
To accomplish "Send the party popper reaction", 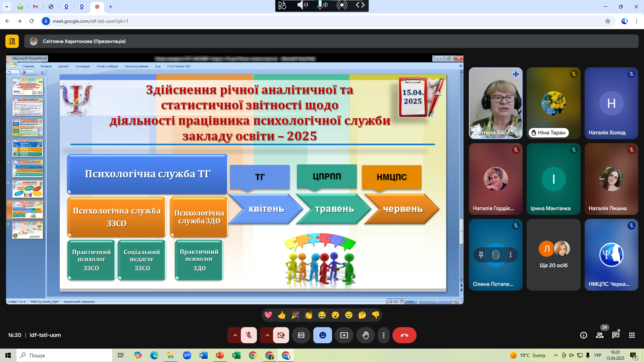I will (295, 315).
